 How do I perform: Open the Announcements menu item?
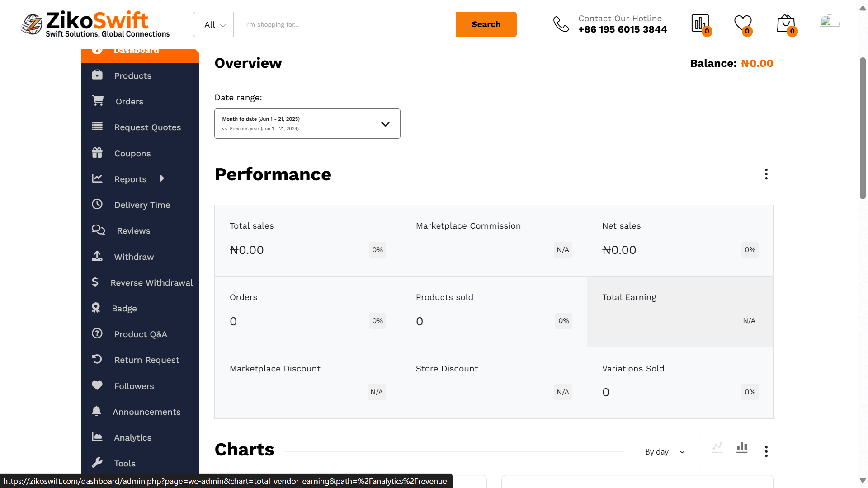[x=140, y=412]
